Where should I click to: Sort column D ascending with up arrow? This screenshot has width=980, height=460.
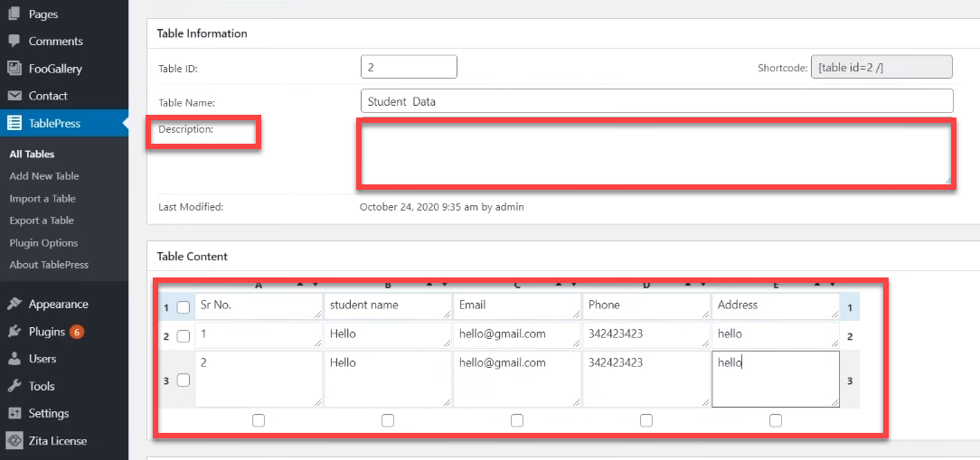(x=688, y=285)
